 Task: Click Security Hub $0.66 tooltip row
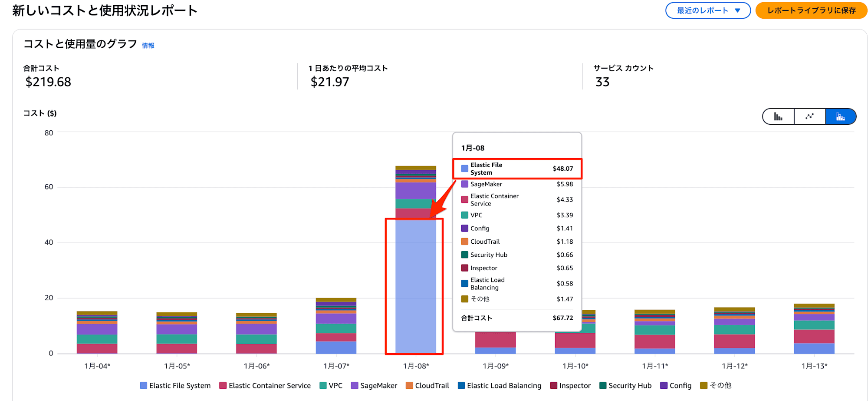coord(517,255)
